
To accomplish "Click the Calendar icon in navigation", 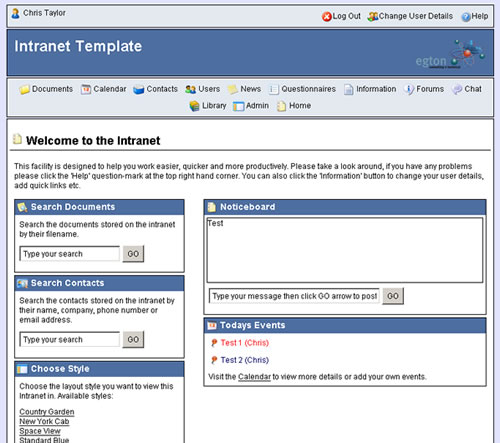I will coord(86,89).
